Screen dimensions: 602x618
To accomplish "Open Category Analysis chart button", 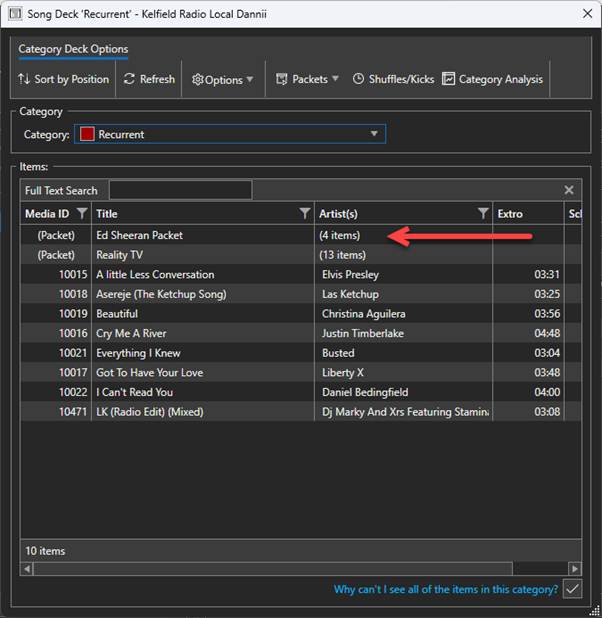I will pyautogui.click(x=492, y=79).
